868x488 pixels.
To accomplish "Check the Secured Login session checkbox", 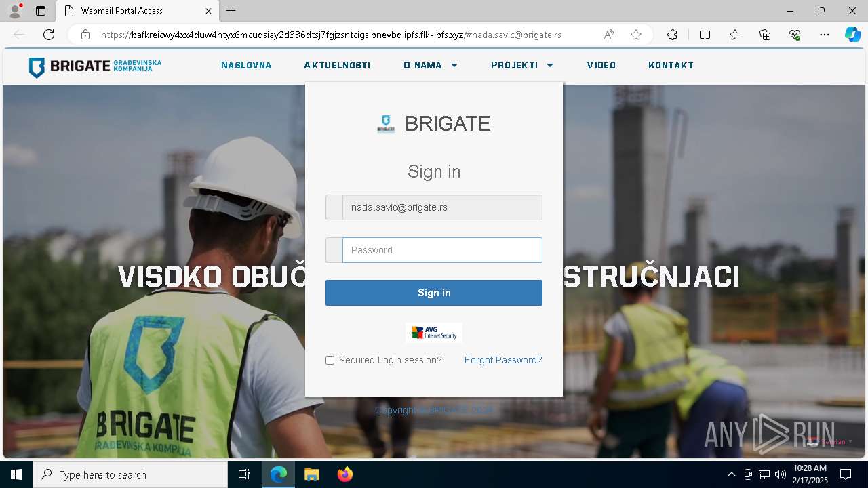I will 330,361.
